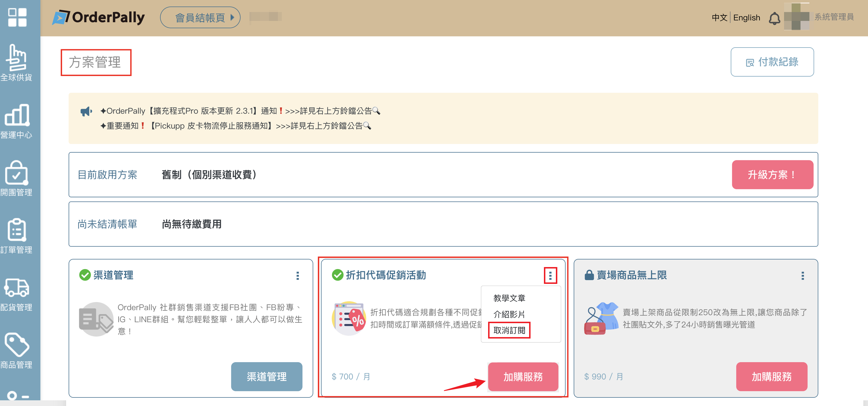Open 訂單管理 in the sidebar
The width and height of the screenshot is (868, 406).
tap(17, 236)
